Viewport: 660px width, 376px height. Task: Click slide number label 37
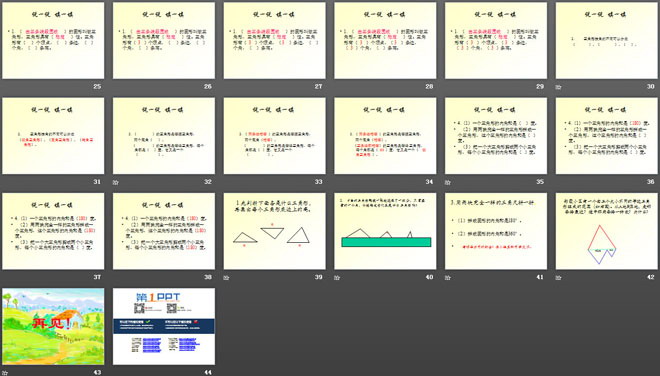pyautogui.click(x=97, y=277)
